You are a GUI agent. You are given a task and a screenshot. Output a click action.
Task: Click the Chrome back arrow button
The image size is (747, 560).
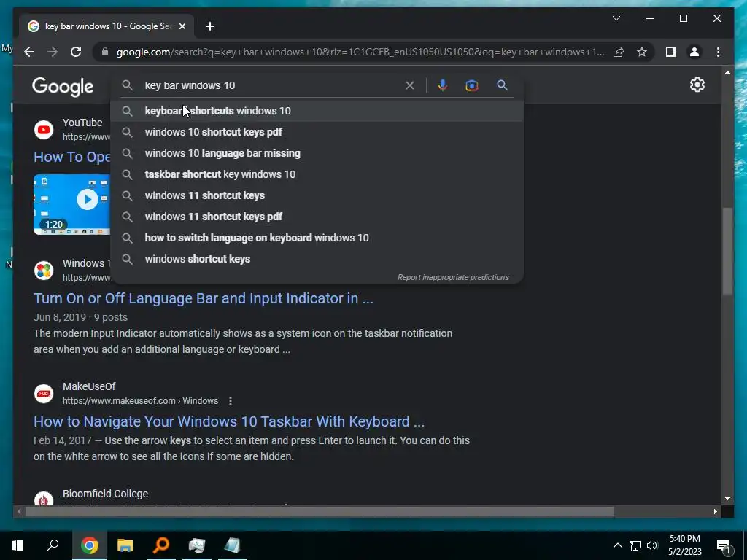[x=29, y=52]
